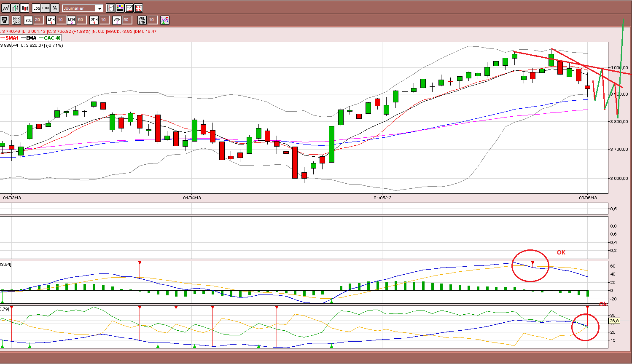This screenshot has width=632, height=364.
Task: Click the buy/sell signals indicator icon
Action: [164, 20]
